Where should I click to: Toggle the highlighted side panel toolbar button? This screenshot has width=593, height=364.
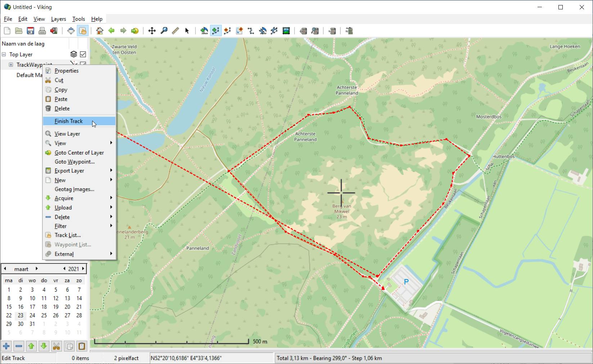pyautogui.click(x=83, y=31)
